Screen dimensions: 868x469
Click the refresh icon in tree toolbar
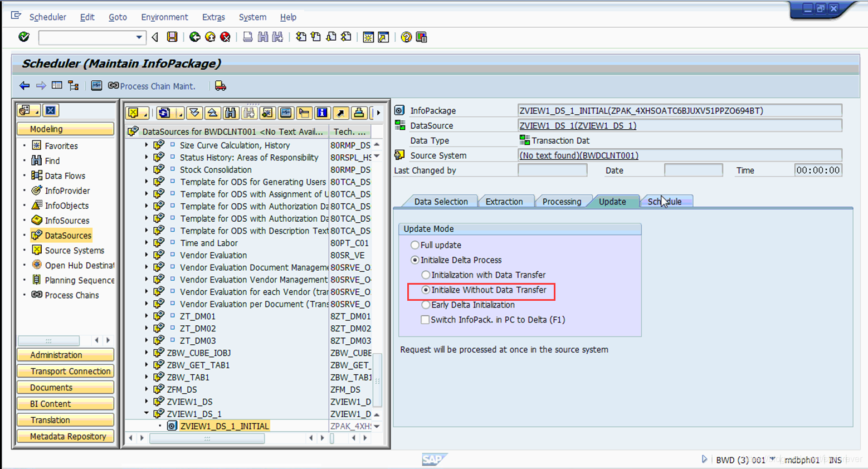(x=164, y=113)
